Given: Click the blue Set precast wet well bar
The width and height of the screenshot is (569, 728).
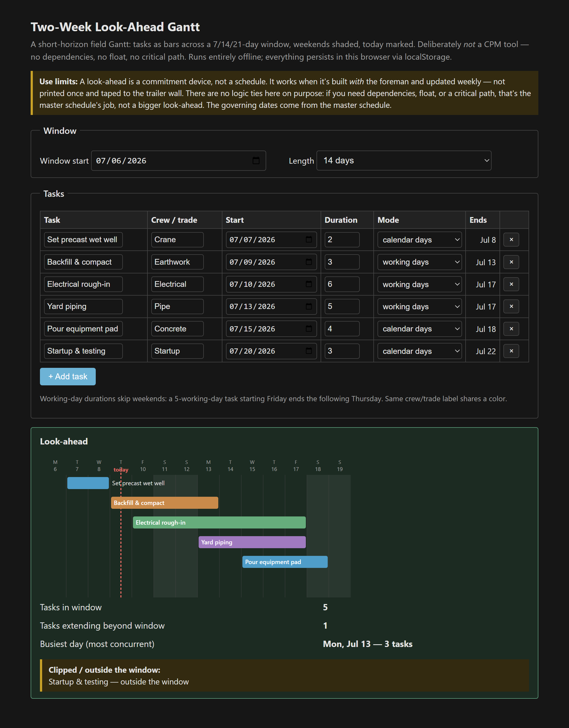Looking at the screenshot, I should (x=88, y=483).
